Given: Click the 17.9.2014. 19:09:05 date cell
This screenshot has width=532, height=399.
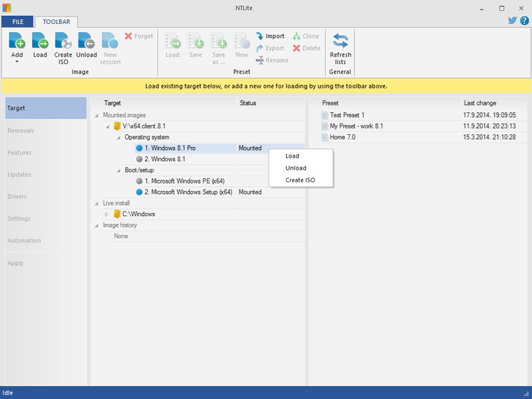Looking at the screenshot, I should 489,115.
